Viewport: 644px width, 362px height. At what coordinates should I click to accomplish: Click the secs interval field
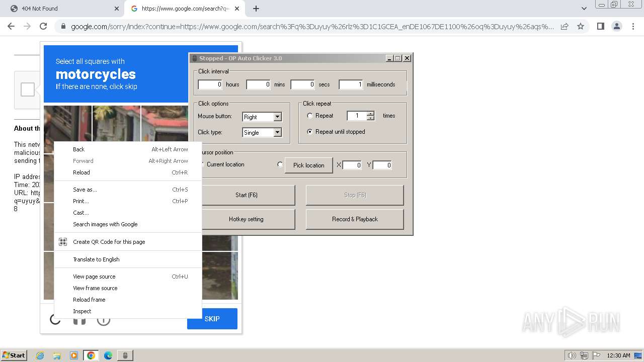302,84
